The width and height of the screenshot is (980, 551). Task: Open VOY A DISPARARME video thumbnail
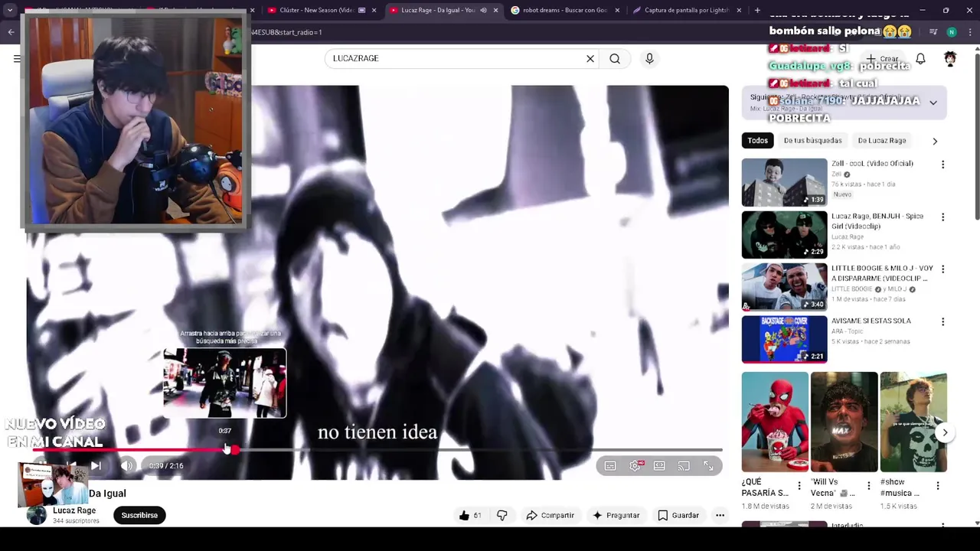point(784,287)
